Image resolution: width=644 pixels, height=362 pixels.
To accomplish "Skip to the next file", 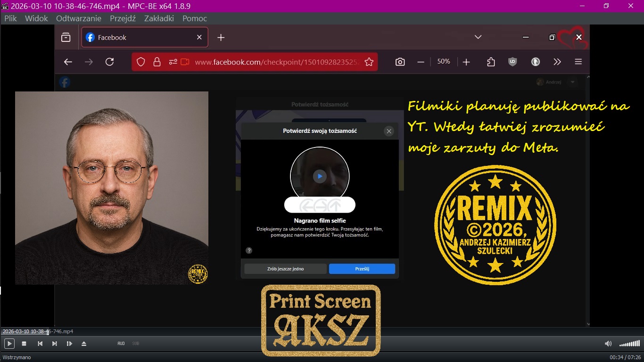I will click(x=55, y=344).
